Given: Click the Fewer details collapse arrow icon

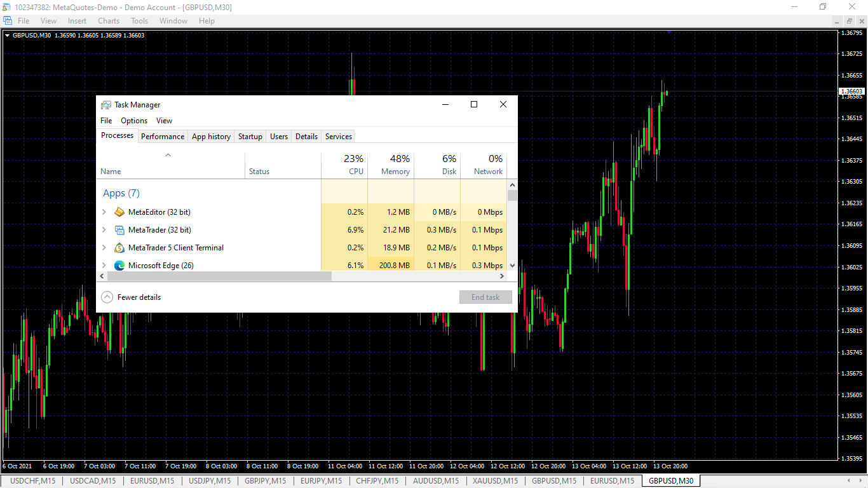Looking at the screenshot, I should pos(107,297).
